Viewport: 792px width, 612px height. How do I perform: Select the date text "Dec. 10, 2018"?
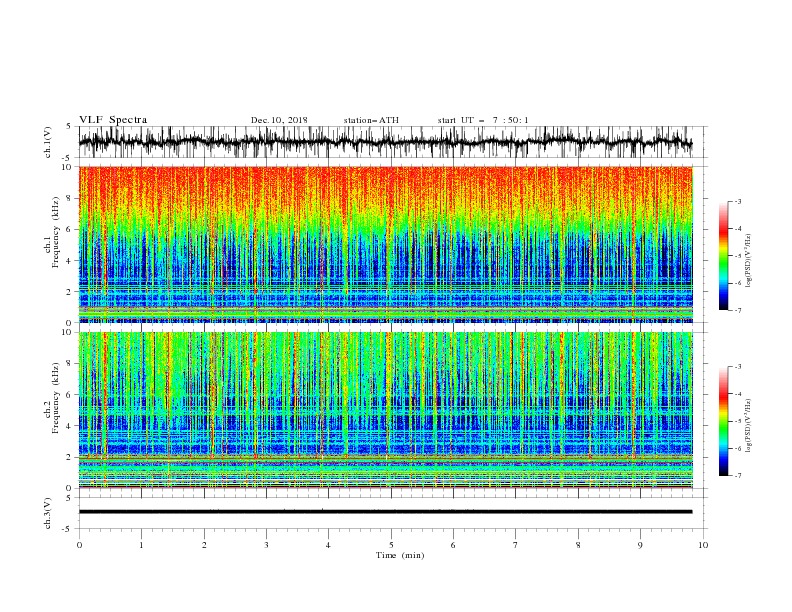tap(279, 120)
